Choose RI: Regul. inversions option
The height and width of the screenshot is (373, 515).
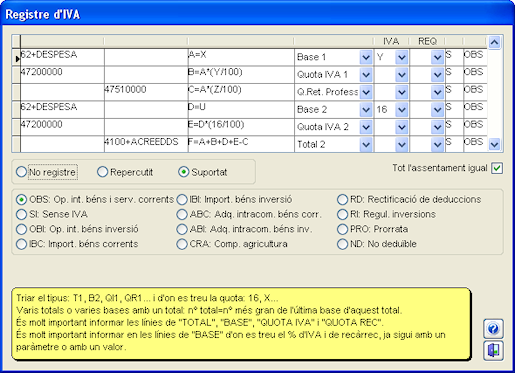pos(386,214)
